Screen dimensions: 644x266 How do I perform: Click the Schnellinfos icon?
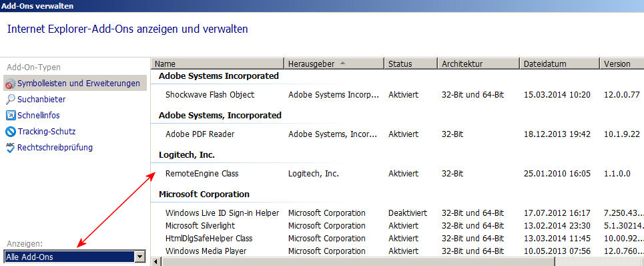(x=11, y=116)
